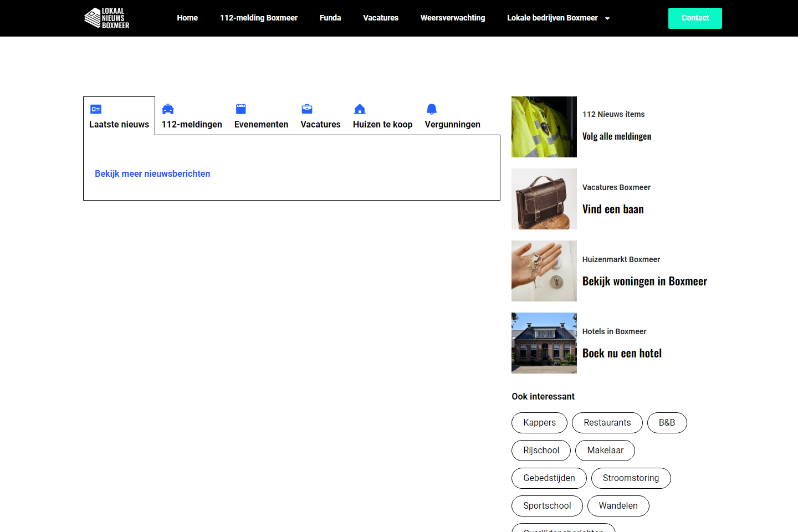Open the Bekijk woningen in Boxmeer link
This screenshot has width=798, height=532.
pyautogui.click(x=644, y=282)
